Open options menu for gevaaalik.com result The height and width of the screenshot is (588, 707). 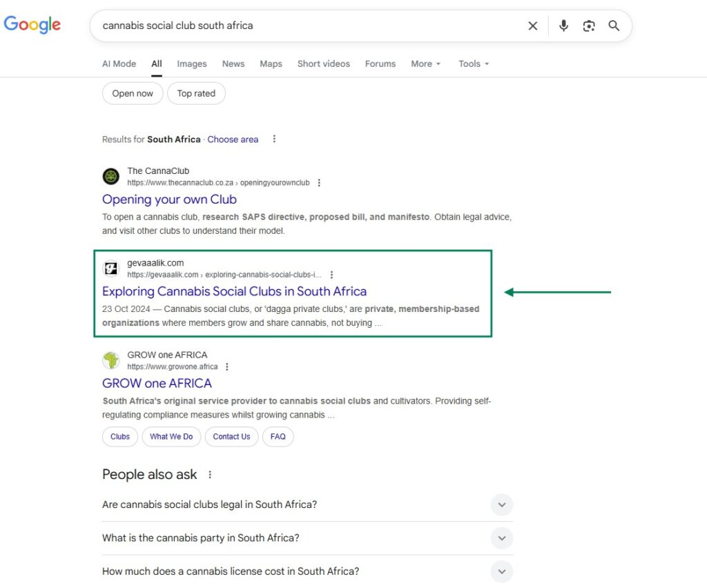pos(332,275)
